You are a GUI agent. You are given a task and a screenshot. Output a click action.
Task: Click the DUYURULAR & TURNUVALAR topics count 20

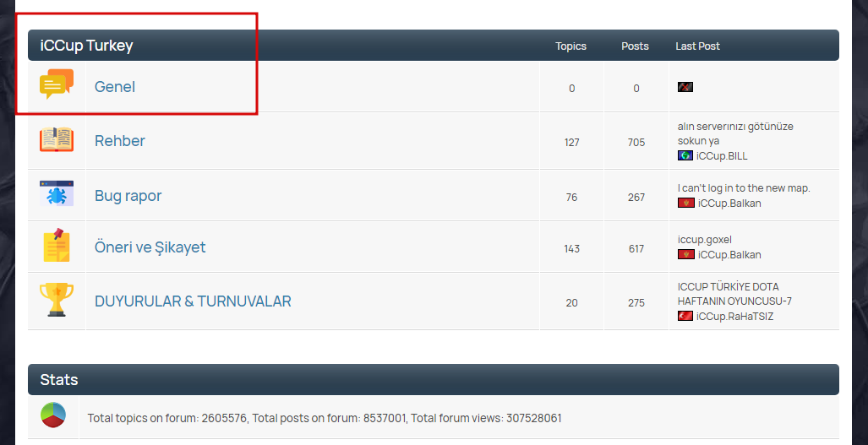pos(572,303)
